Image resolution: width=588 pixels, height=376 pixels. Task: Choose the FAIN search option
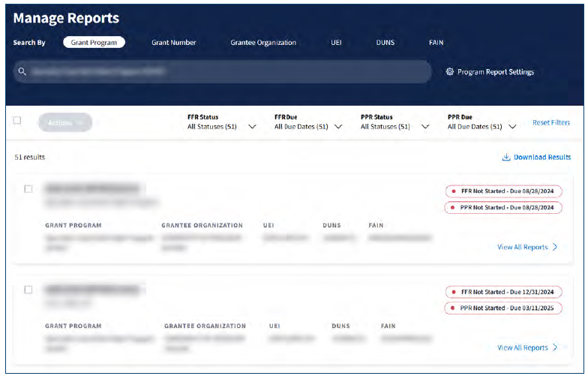(436, 43)
